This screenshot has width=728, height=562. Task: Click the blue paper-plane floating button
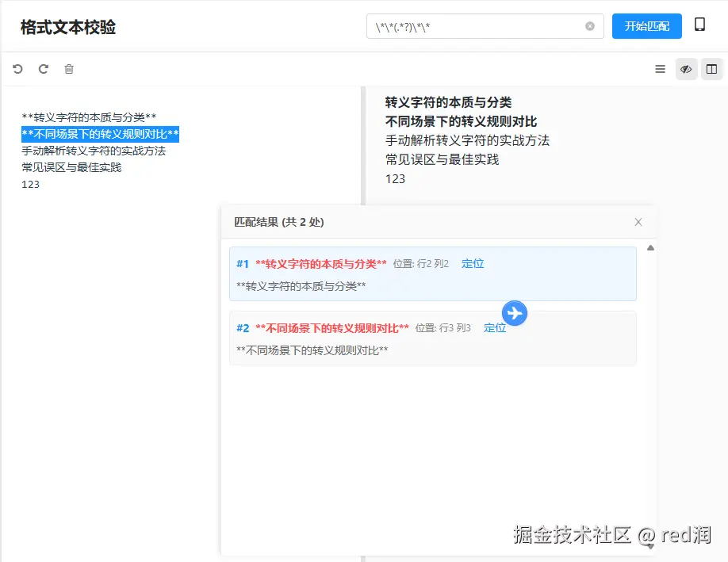[515, 313]
